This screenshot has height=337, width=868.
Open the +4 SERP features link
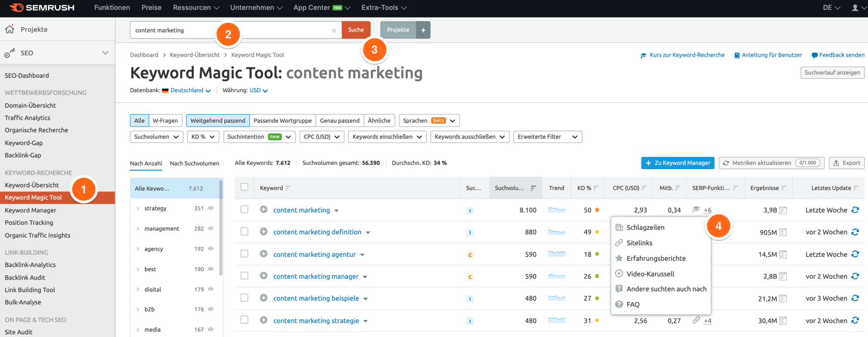click(x=708, y=321)
